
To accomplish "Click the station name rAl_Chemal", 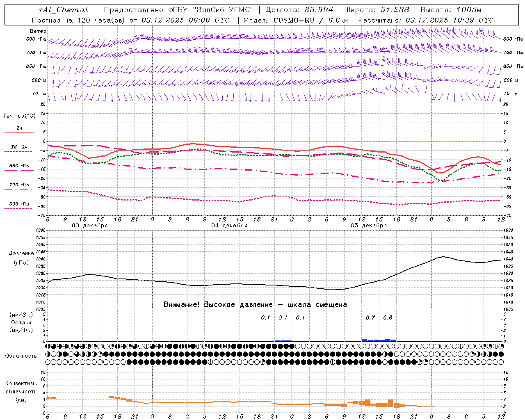I will pyautogui.click(x=63, y=10).
